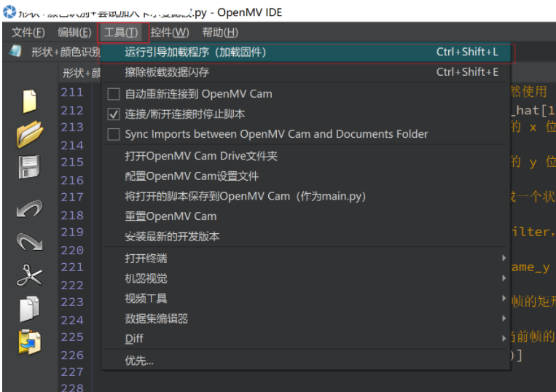The height and width of the screenshot is (392, 556).
Task: Click the Redo arrow icon
Action: click(29, 242)
